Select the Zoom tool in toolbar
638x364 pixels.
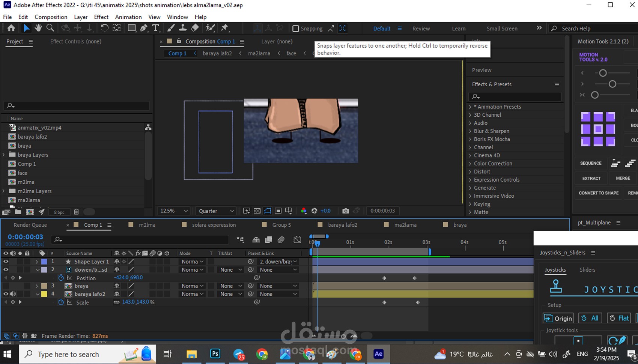pos(50,28)
